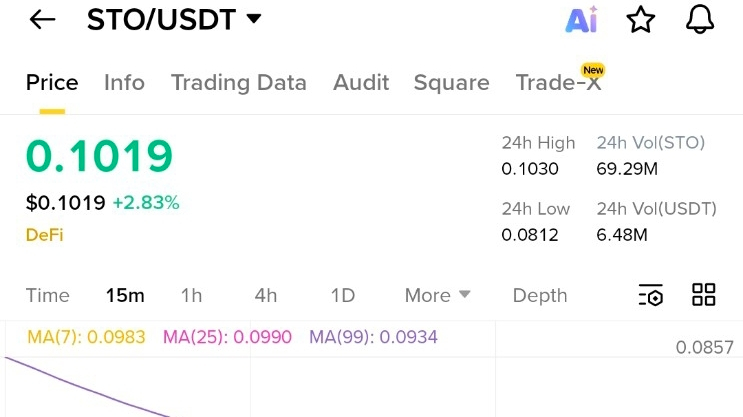Screen dimensions: 743x417
Task: Open chart settings icon
Action: tap(651, 295)
